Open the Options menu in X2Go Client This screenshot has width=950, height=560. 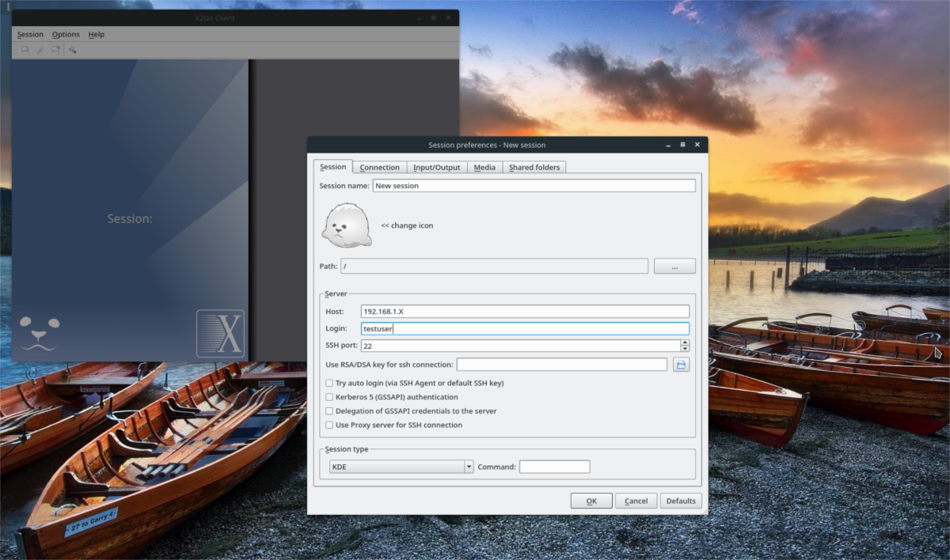[66, 35]
